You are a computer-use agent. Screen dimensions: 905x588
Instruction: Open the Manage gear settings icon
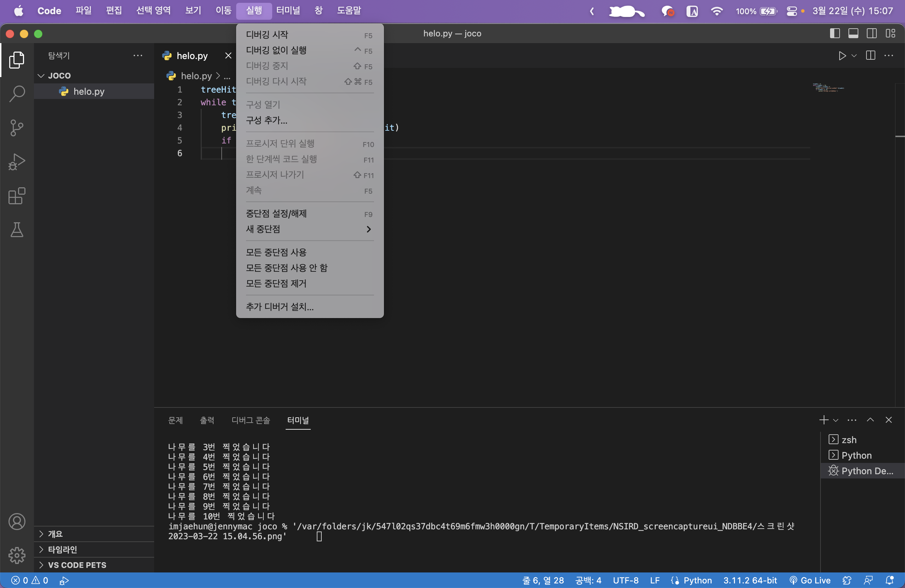pos(17,555)
